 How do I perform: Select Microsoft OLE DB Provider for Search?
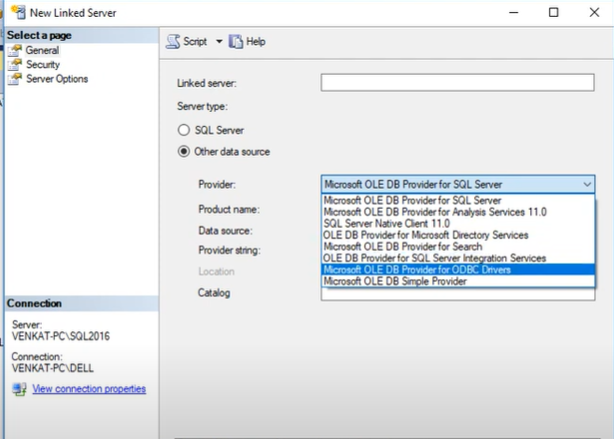click(458, 247)
